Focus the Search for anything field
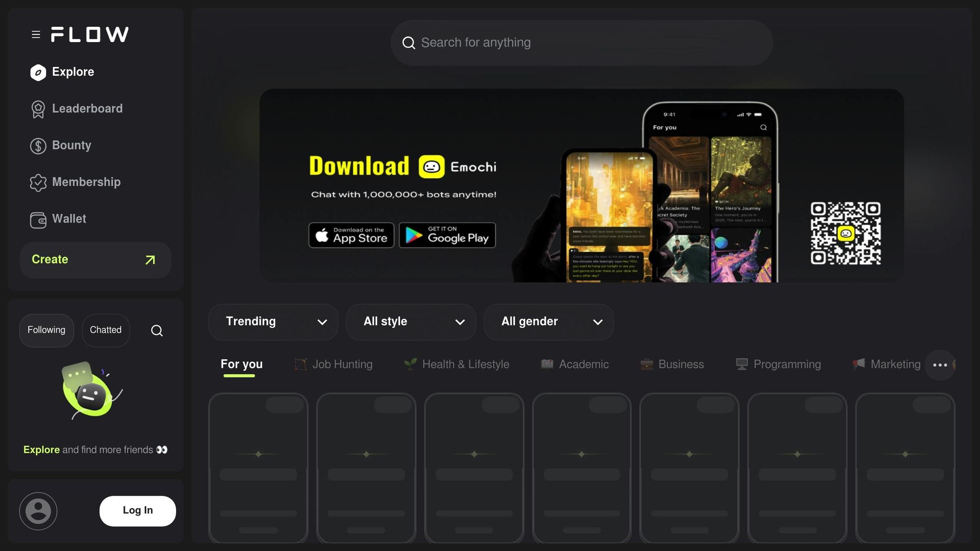This screenshot has width=980, height=551. click(581, 43)
